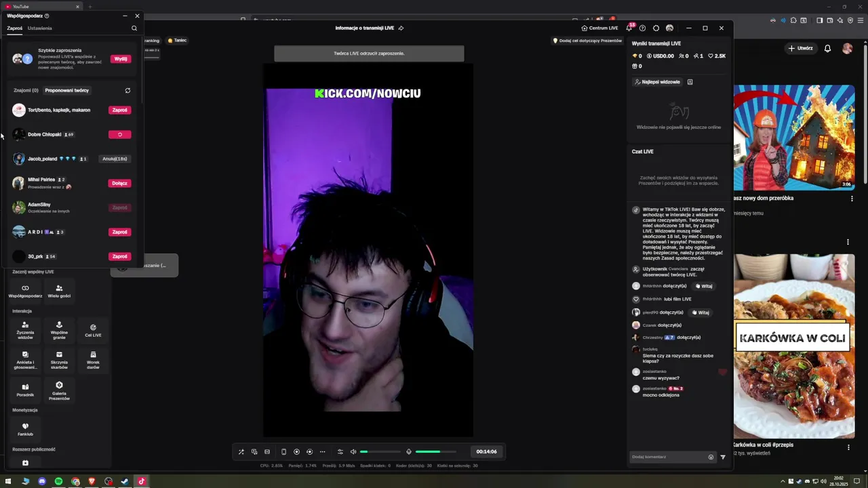868x488 pixels.
Task: Share Informacje o transmisji LIVE
Action: [401, 28]
